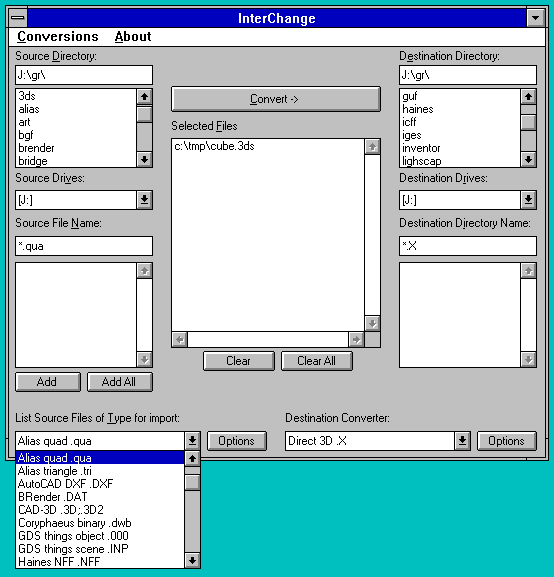The image size is (554, 577).
Task: Click the source directory list down arrow
Action: click(x=144, y=160)
